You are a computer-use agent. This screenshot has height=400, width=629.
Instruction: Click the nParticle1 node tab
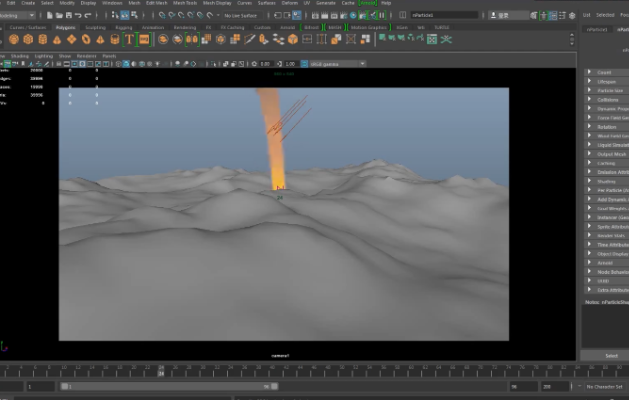(x=597, y=29)
